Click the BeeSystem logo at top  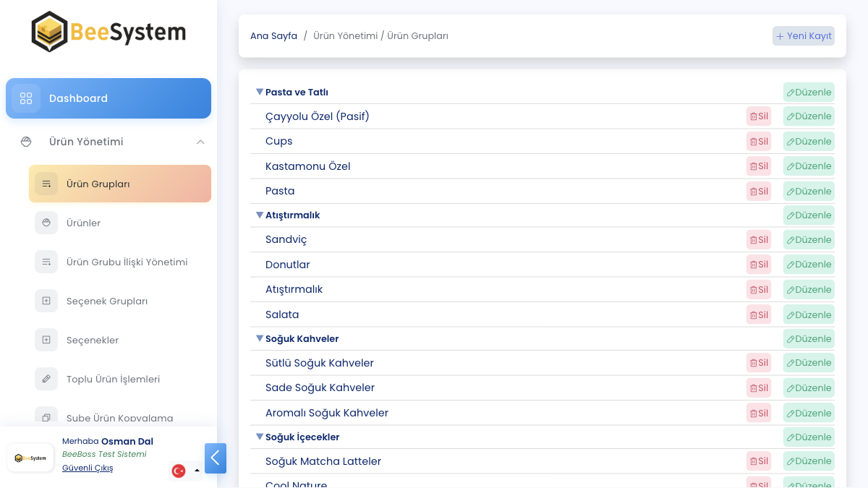[109, 32]
